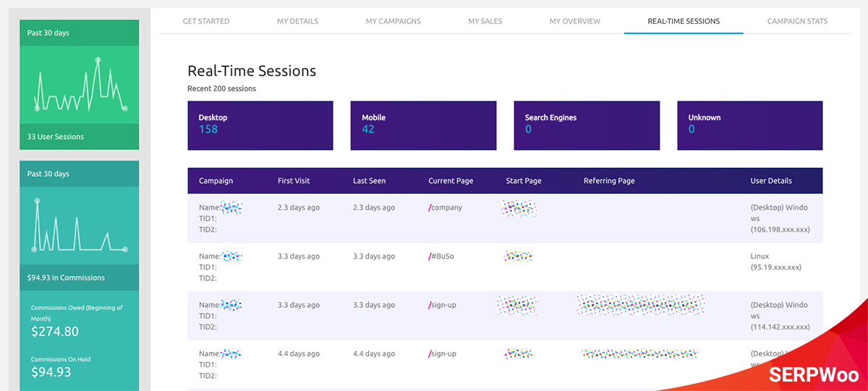This screenshot has width=868, height=391.
Task: Click the Start Page column header
Action: pyautogui.click(x=524, y=181)
